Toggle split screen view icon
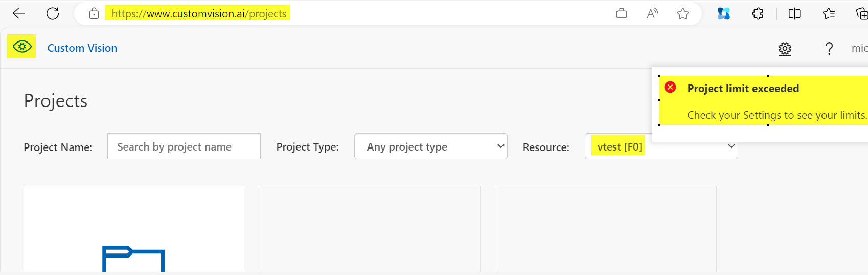The image size is (868, 275). tap(794, 14)
